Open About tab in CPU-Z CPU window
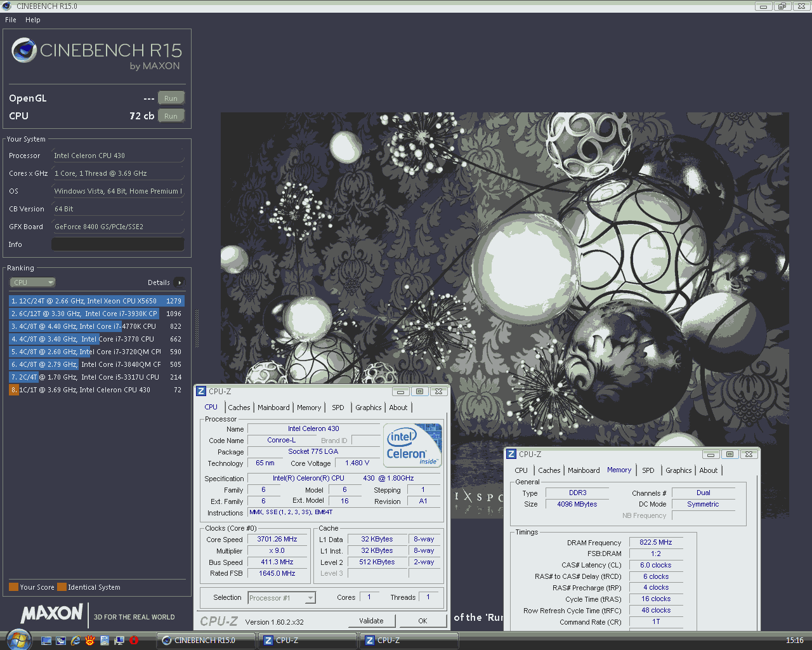Image resolution: width=812 pixels, height=650 pixels. click(x=398, y=408)
